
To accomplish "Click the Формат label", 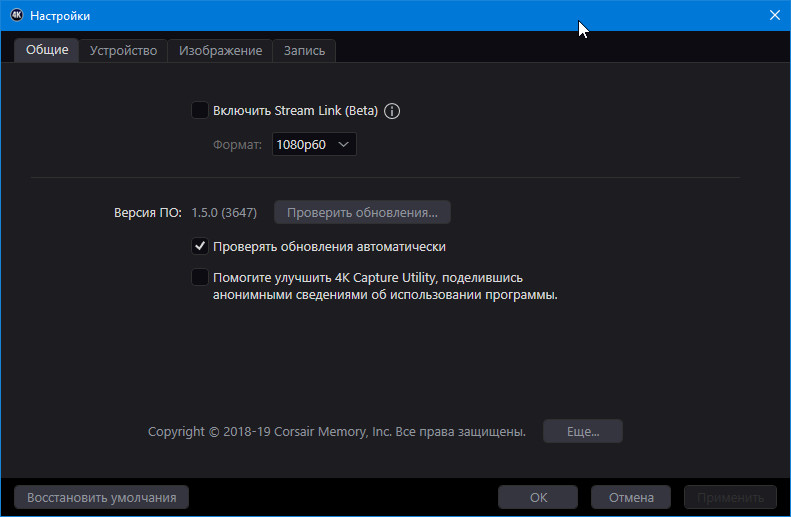I will tap(237, 145).
